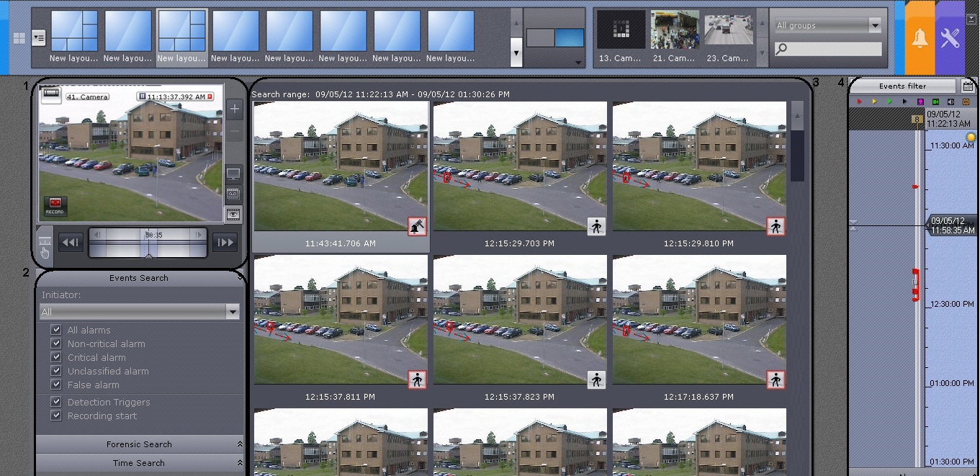Click the Events filter button

point(902,86)
